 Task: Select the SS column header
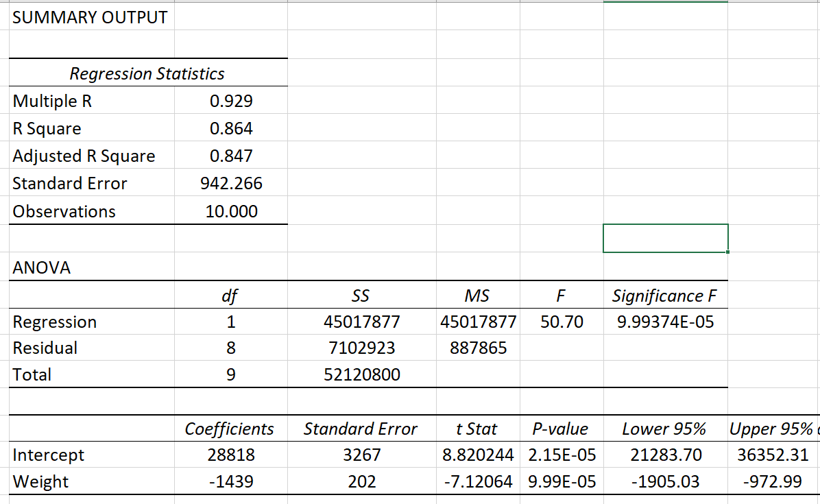click(361, 296)
